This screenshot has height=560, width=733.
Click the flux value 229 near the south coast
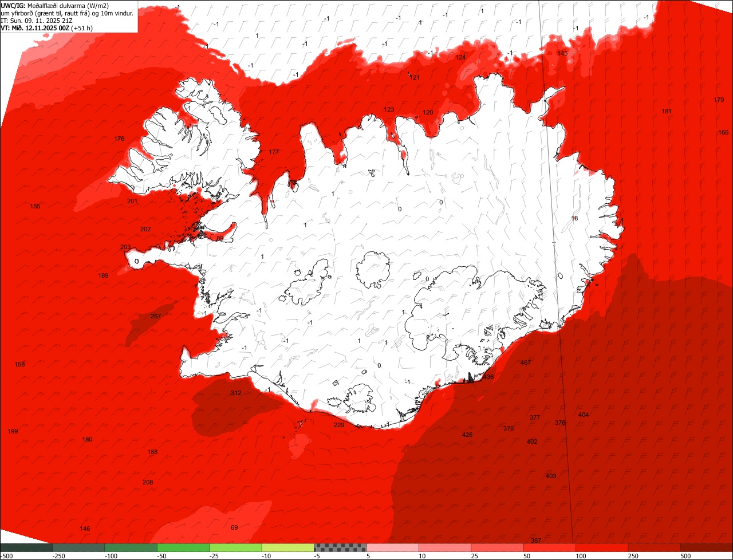click(339, 424)
